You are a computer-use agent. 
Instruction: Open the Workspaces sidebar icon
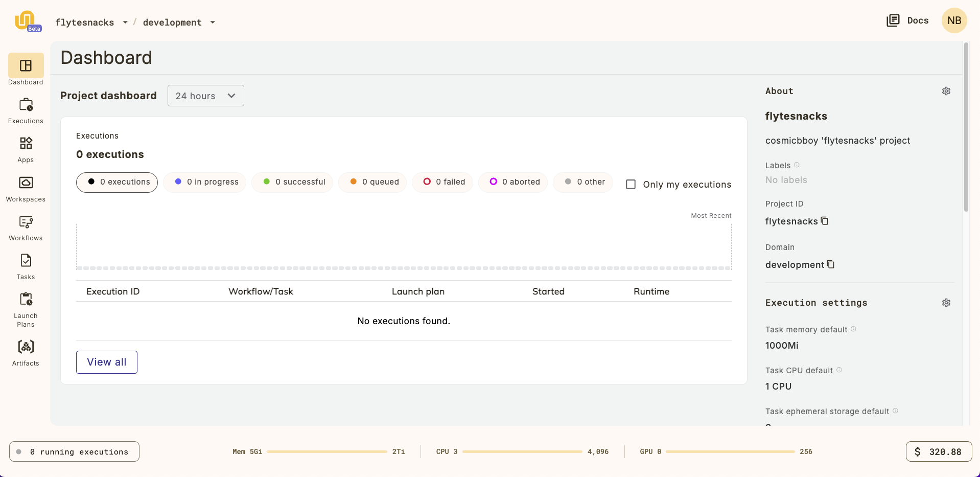(x=26, y=183)
